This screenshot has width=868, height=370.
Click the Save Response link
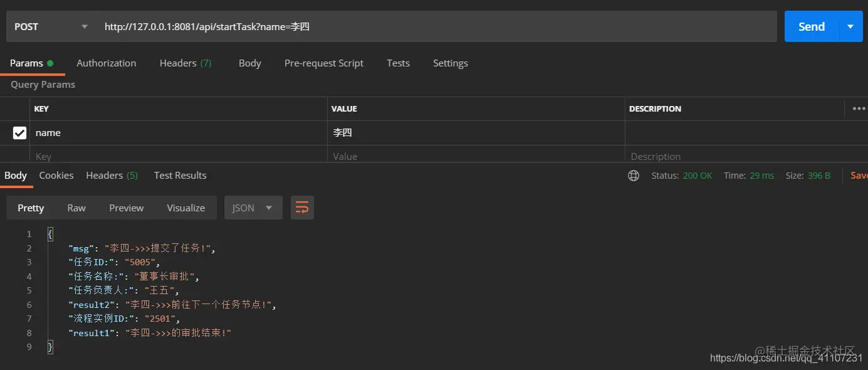click(859, 176)
